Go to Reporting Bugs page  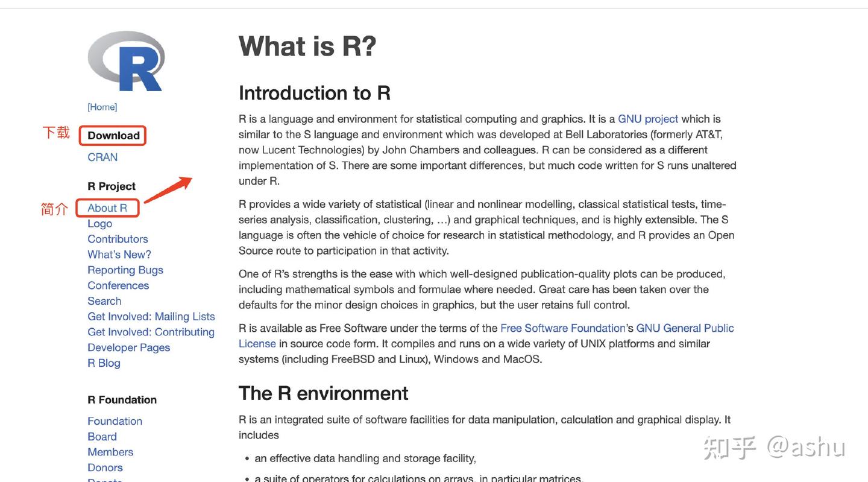125,270
